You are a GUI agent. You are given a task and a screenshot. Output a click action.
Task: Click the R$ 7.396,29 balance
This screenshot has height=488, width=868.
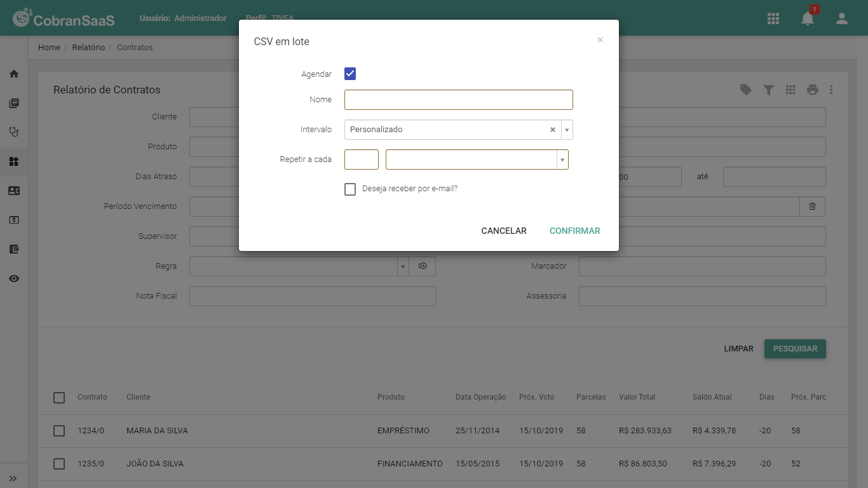pyautogui.click(x=714, y=464)
